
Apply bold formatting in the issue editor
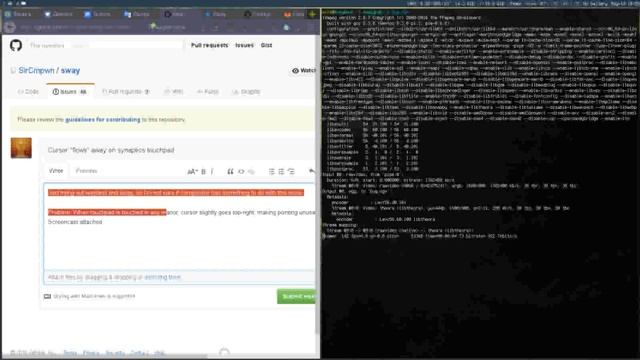click(203, 171)
